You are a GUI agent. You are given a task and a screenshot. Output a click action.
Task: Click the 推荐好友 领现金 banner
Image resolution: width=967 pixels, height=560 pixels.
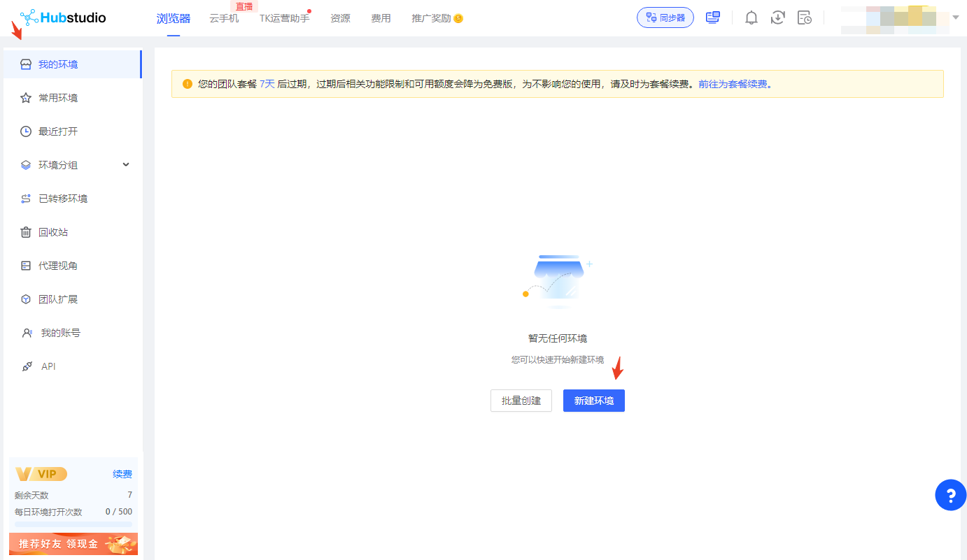click(73, 543)
